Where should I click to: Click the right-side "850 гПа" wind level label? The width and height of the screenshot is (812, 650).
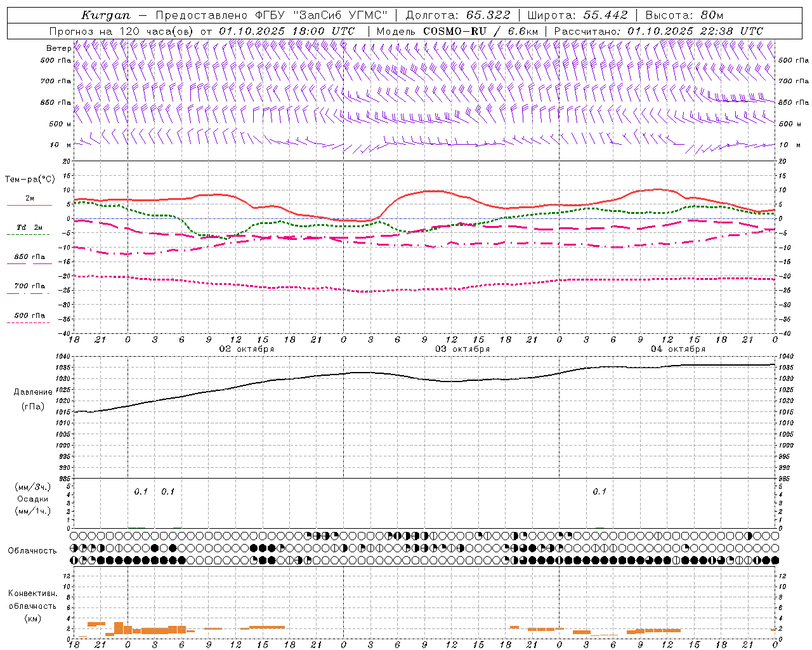794,102
